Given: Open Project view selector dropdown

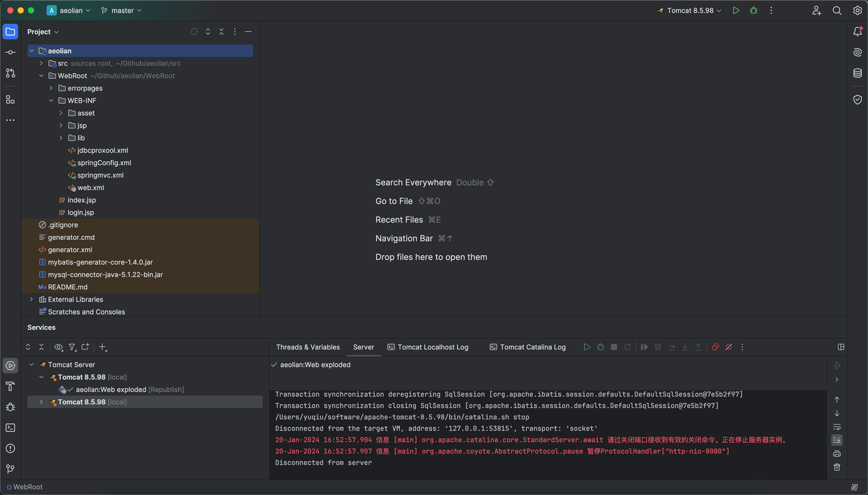Looking at the screenshot, I should coord(43,32).
